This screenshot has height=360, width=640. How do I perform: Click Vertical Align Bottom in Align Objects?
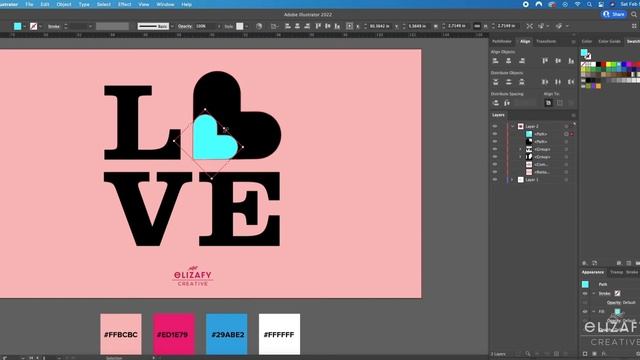[571, 61]
